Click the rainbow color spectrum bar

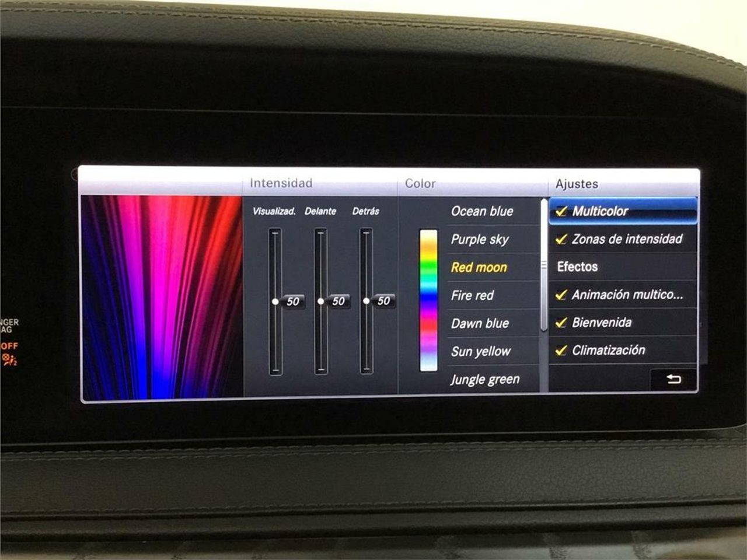[x=428, y=300]
